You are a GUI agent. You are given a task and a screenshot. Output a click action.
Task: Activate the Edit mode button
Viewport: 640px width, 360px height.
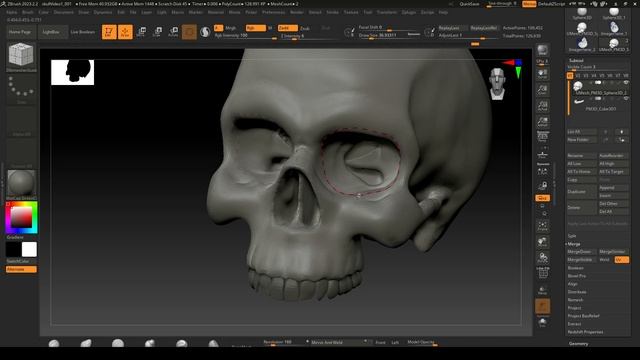[109, 32]
